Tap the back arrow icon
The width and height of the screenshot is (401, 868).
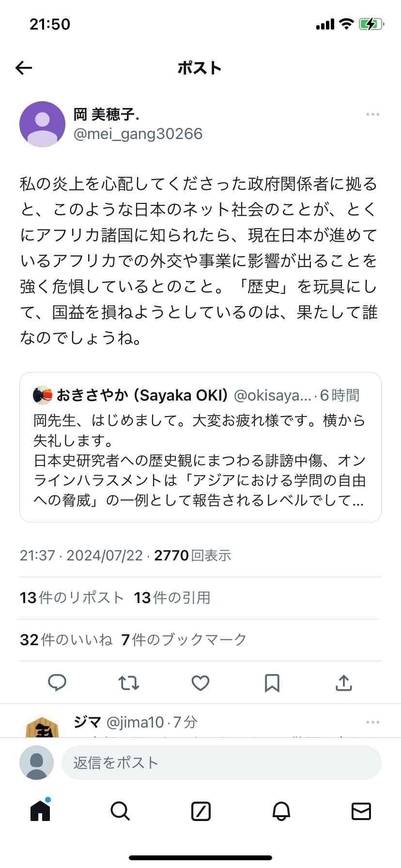pos(24,68)
